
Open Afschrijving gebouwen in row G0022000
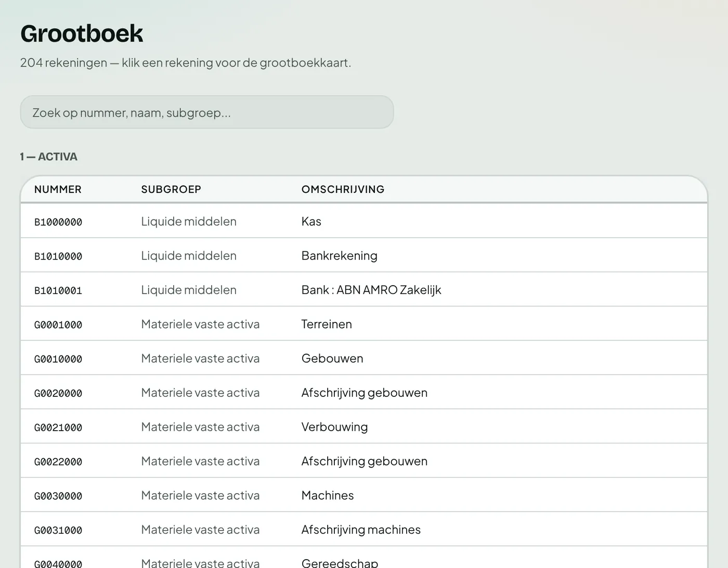click(x=365, y=461)
